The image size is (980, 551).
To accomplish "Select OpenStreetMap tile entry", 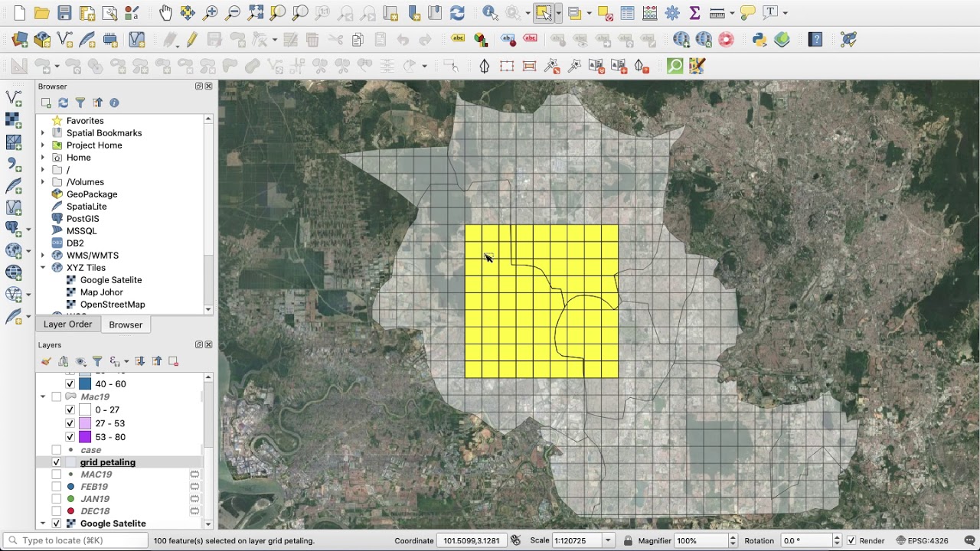I will click(113, 305).
